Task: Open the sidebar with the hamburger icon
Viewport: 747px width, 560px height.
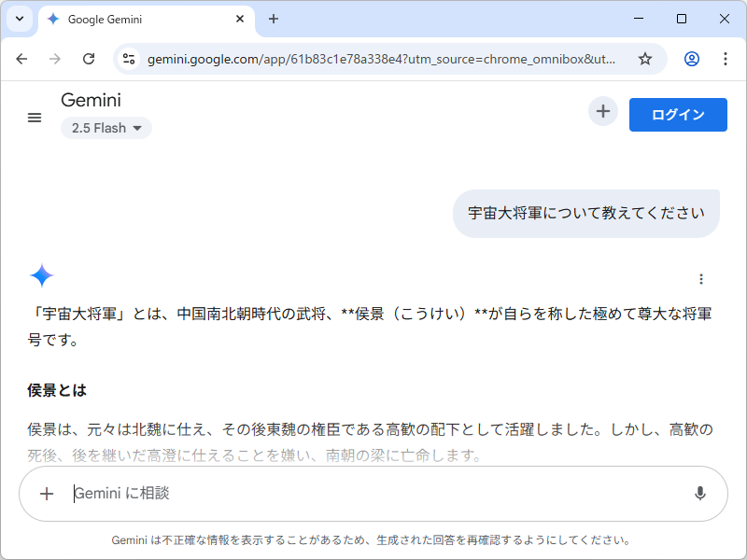Action: 35,118
